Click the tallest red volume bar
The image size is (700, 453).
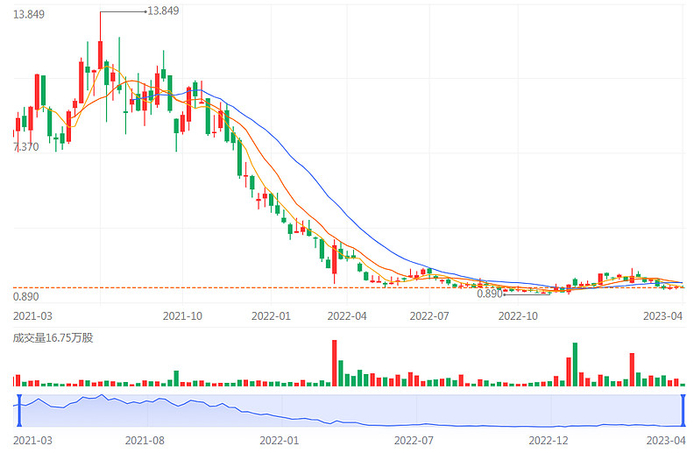click(x=334, y=363)
